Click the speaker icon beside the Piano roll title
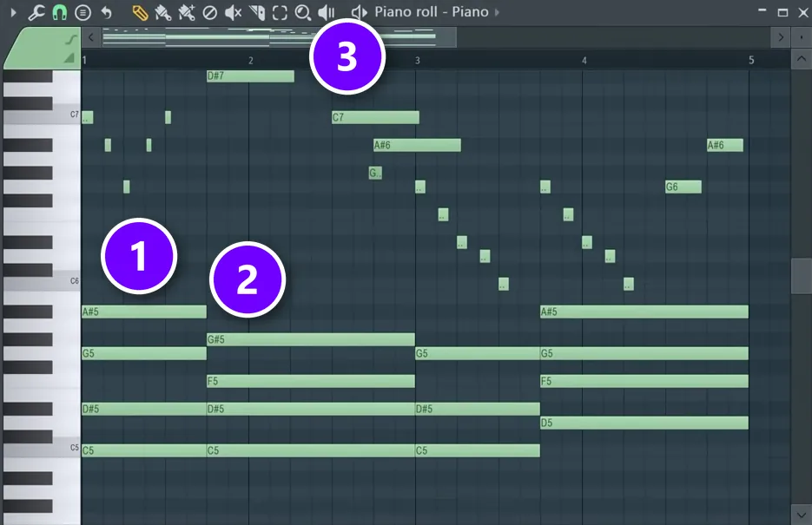The width and height of the screenshot is (812, 525). pos(359,12)
